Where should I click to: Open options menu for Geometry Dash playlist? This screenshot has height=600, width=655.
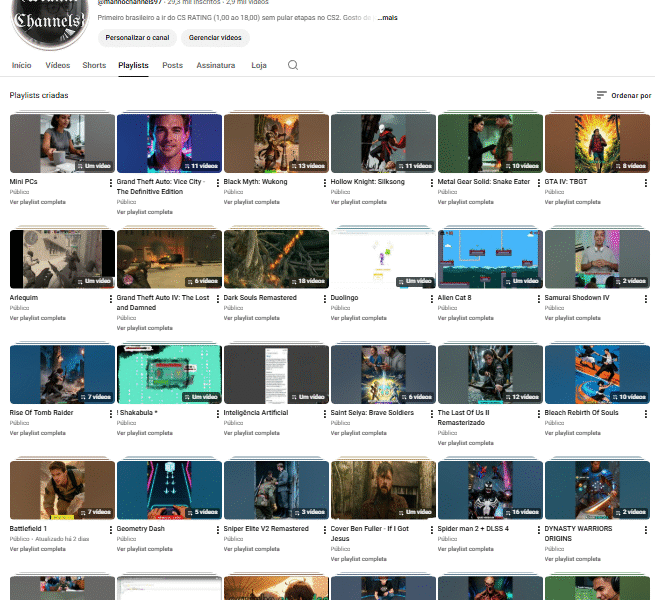[x=218, y=530]
